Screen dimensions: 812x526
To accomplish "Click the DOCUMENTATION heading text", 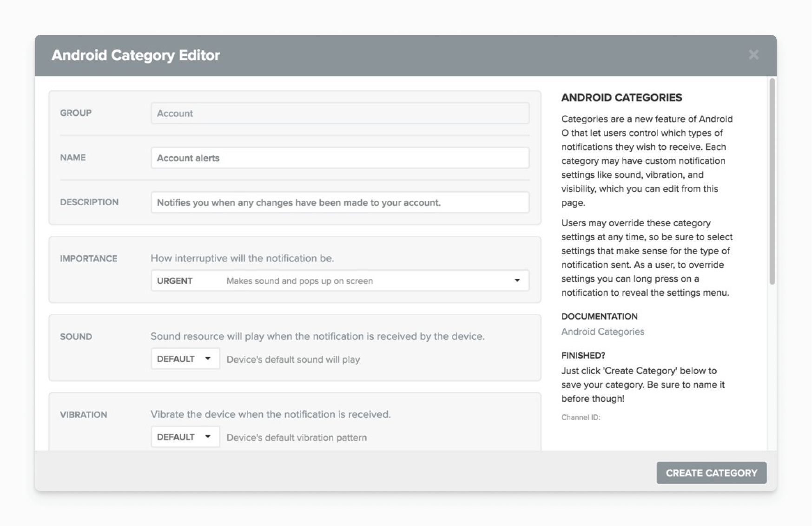I will 599,316.
